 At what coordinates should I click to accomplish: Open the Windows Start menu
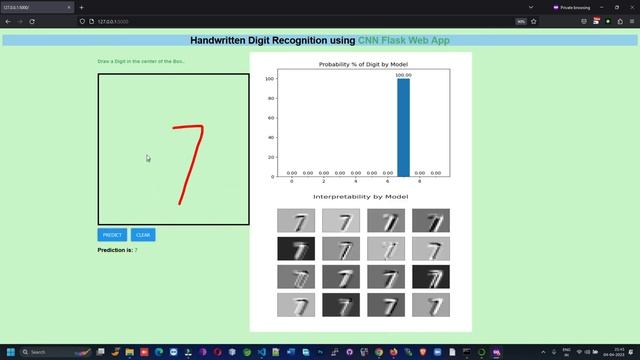11,352
